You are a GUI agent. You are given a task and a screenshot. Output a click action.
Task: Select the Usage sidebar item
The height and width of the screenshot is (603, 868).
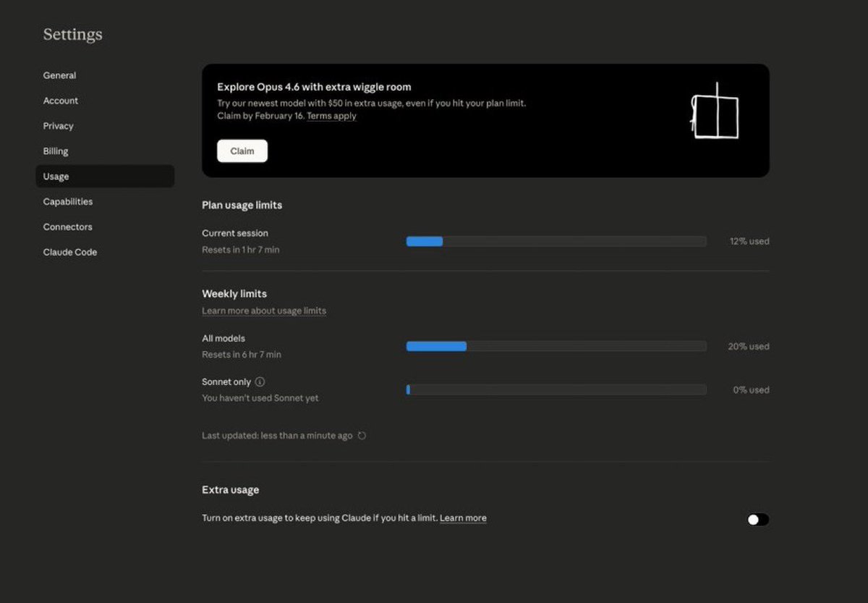pyautogui.click(x=105, y=177)
